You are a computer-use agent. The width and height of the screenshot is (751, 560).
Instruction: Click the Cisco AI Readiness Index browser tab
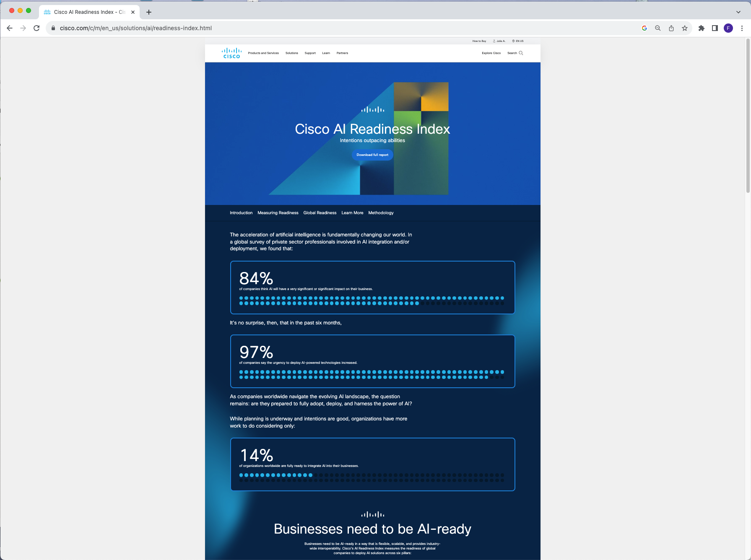click(89, 12)
